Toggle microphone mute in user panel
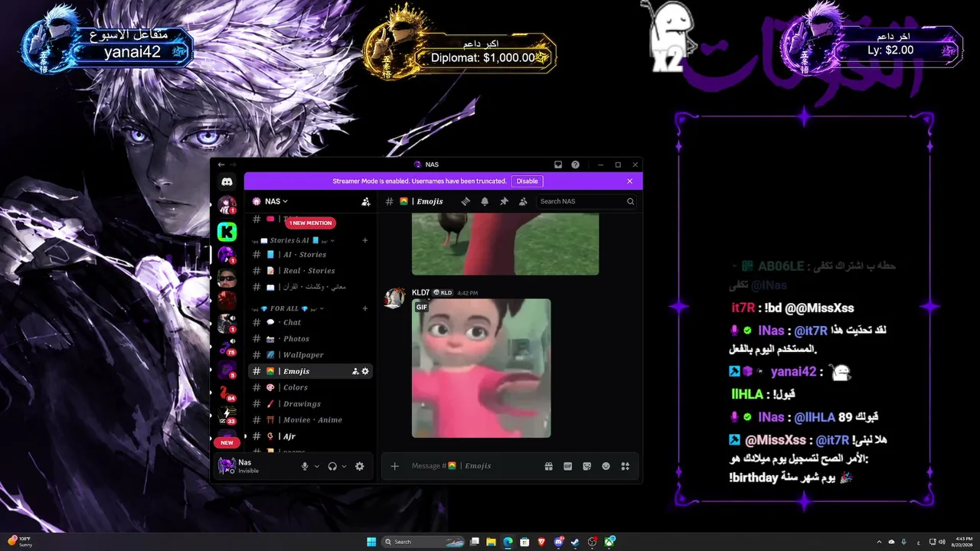The width and height of the screenshot is (980, 551). 305,466
